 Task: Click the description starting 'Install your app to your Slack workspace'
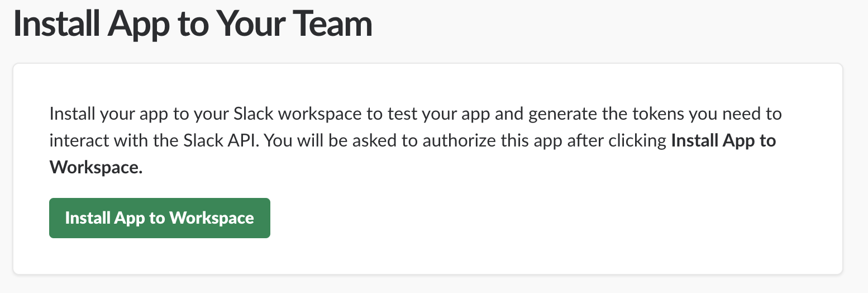coord(416,141)
